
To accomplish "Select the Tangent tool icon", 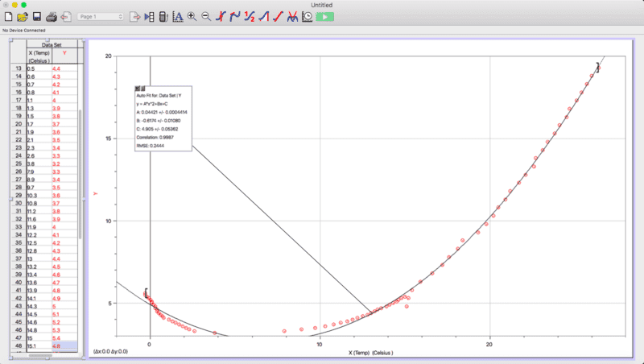I will [x=235, y=16].
